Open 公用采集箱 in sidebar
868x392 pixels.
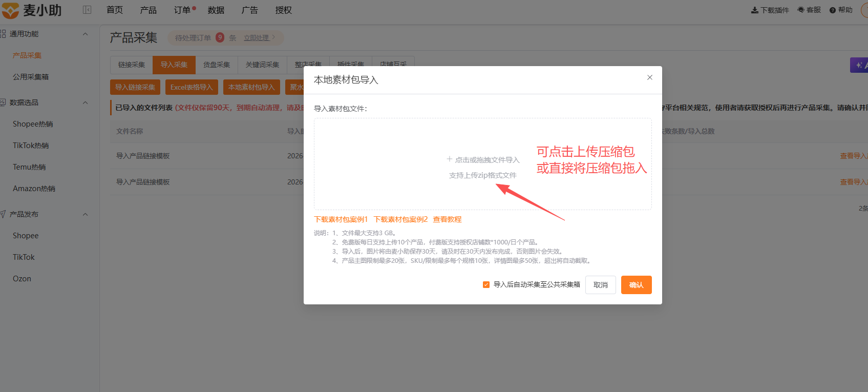coord(31,77)
